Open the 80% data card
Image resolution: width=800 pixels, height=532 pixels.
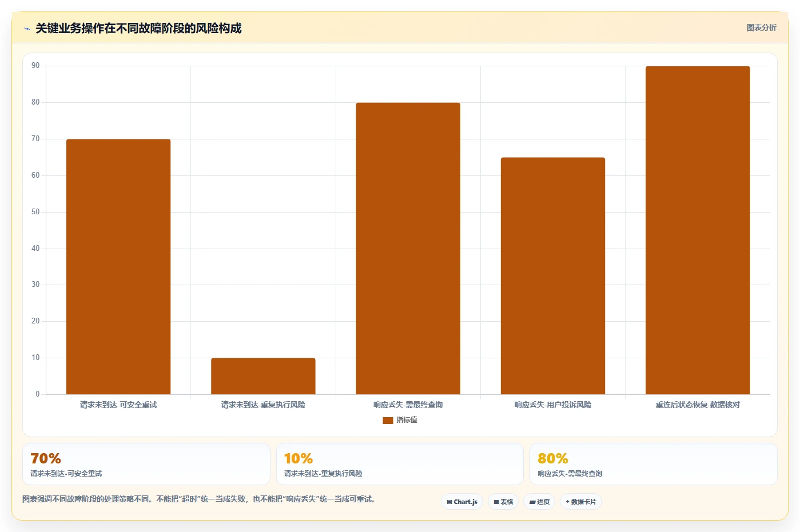(x=654, y=464)
